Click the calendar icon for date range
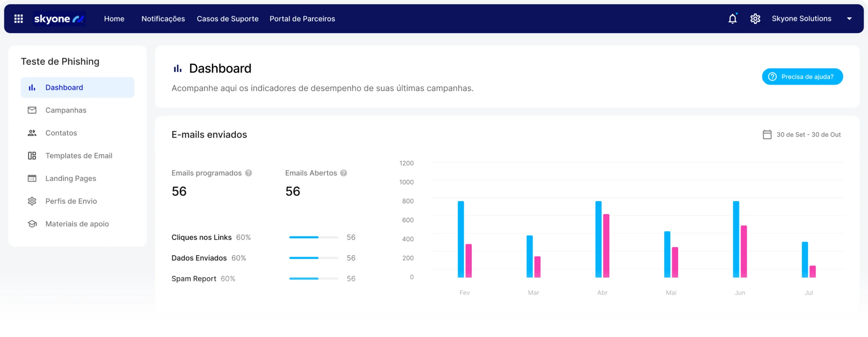 click(767, 135)
